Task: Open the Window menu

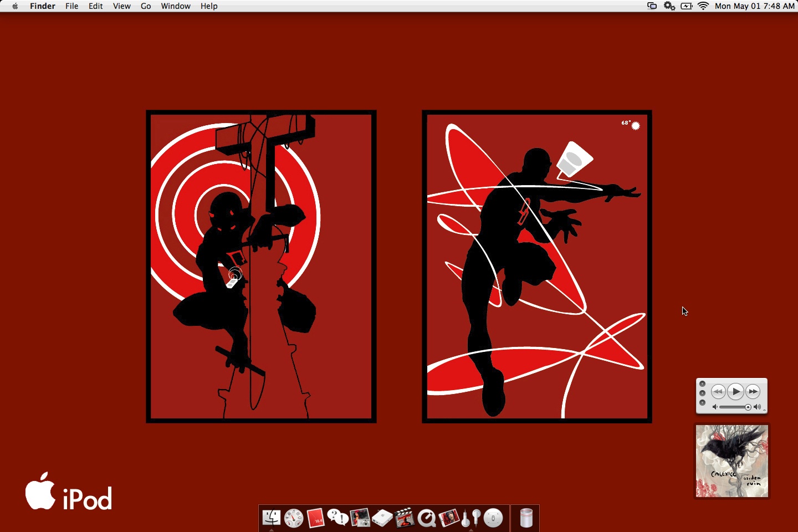Action: [176, 6]
